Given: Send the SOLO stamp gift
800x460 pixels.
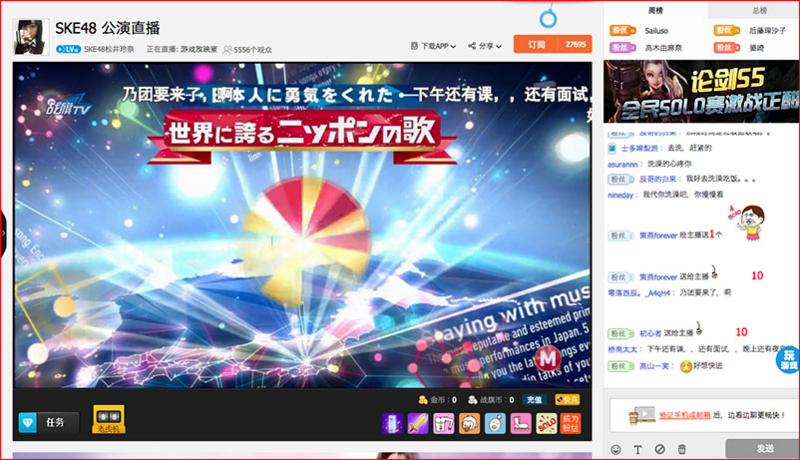Looking at the screenshot, I should [546, 424].
